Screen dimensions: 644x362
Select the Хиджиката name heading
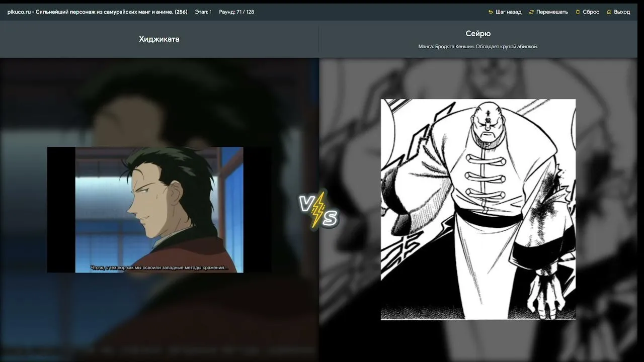[x=159, y=39]
